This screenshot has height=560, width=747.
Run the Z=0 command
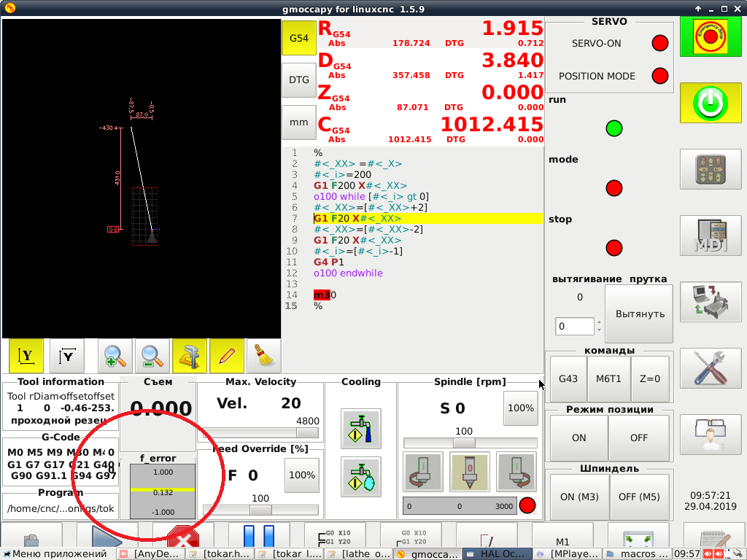coord(650,378)
